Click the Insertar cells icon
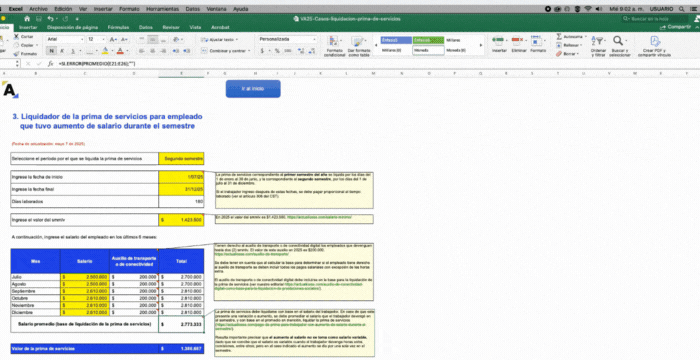The width and height of the screenshot is (700, 360). pos(499,45)
